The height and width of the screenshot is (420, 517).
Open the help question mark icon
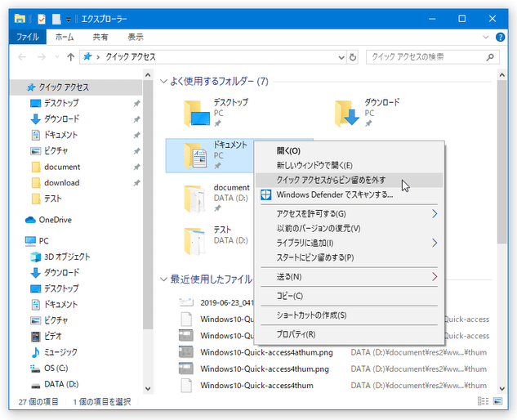click(x=500, y=37)
